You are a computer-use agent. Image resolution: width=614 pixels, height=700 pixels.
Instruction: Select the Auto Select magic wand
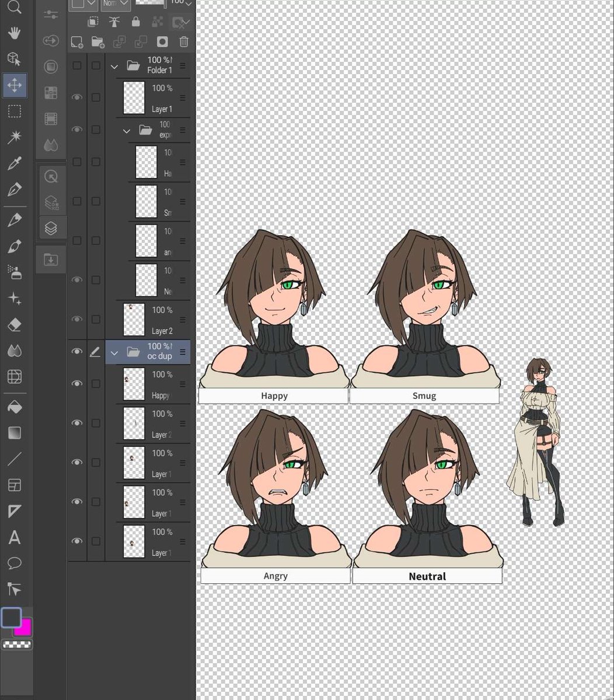coord(14,137)
